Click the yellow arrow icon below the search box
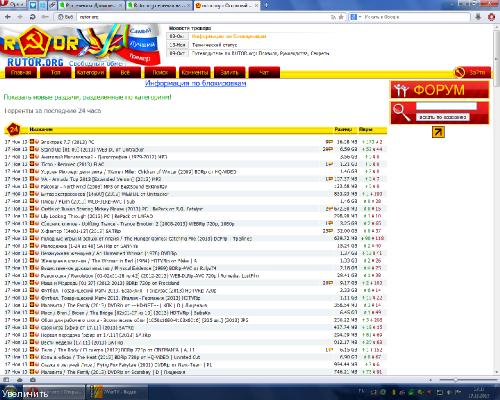The image size is (500, 400). 438,132
